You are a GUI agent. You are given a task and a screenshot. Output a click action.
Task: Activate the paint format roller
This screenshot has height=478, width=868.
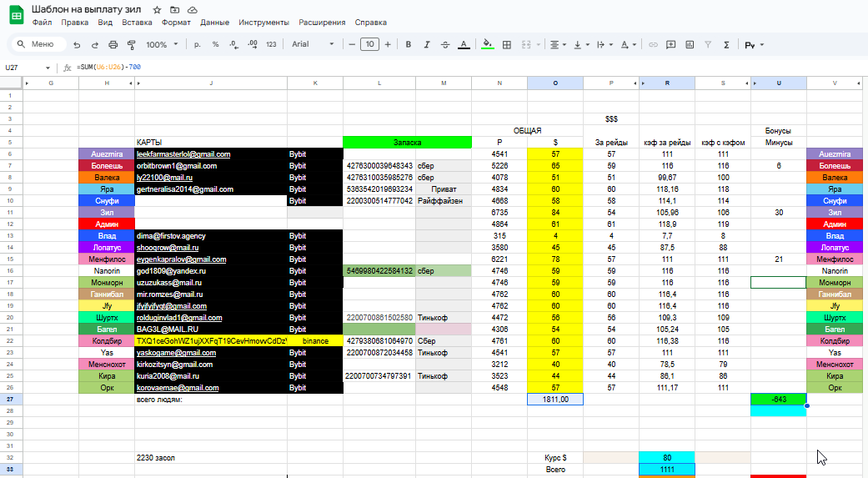click(x=131, y=44)
